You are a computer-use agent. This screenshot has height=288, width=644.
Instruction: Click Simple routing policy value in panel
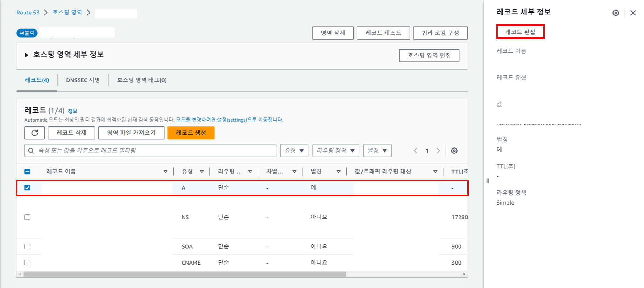tap(505, 203)
